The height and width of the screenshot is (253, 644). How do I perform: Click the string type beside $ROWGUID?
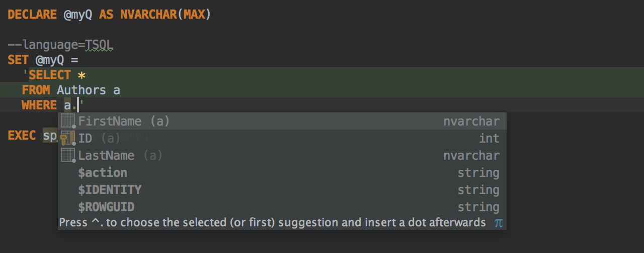(478, 207)
